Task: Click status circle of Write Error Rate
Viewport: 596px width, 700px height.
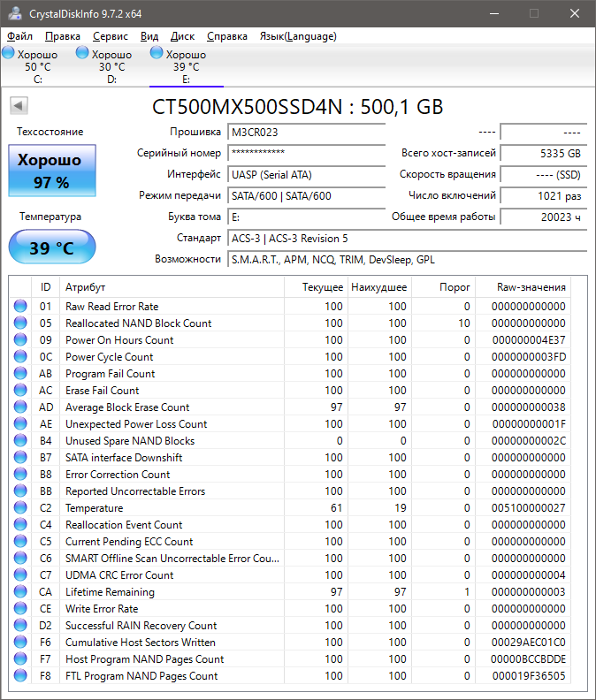Action: (x=20, y=608)
